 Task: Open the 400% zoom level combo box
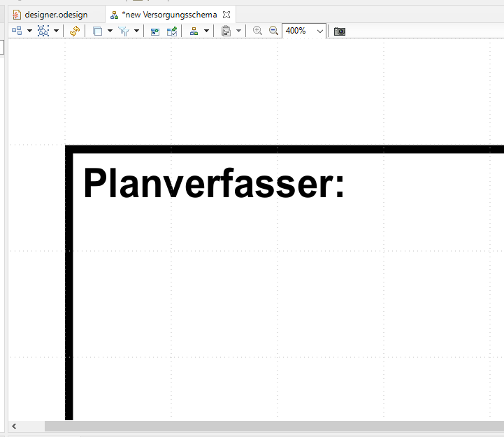point(304,31)
